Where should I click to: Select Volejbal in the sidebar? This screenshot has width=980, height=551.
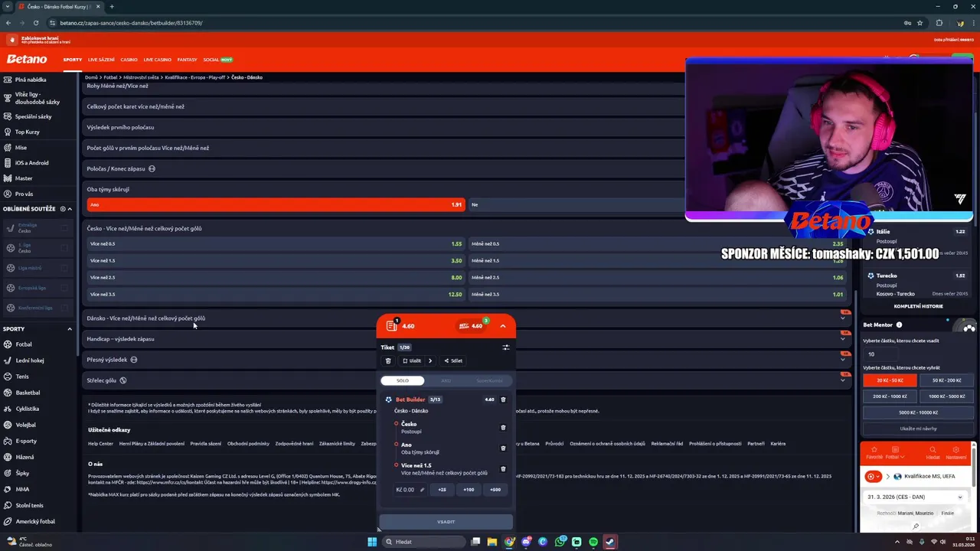[25, 425]
